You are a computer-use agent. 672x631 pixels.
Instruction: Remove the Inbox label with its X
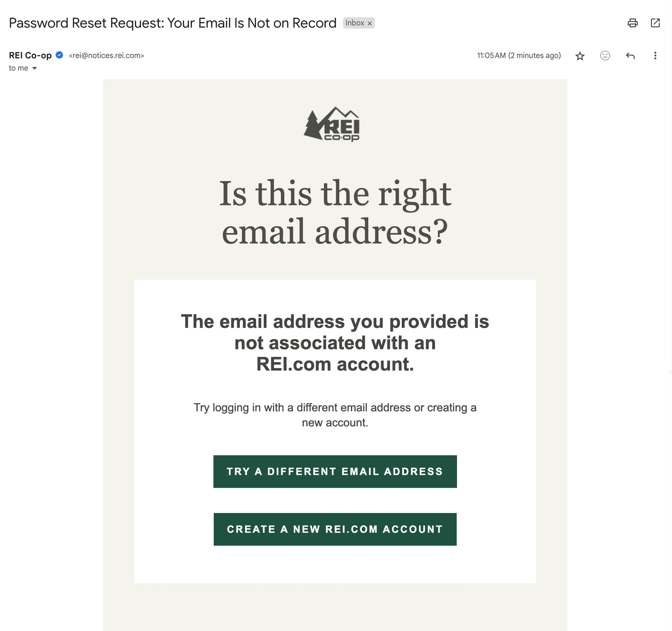click(370, 23)
